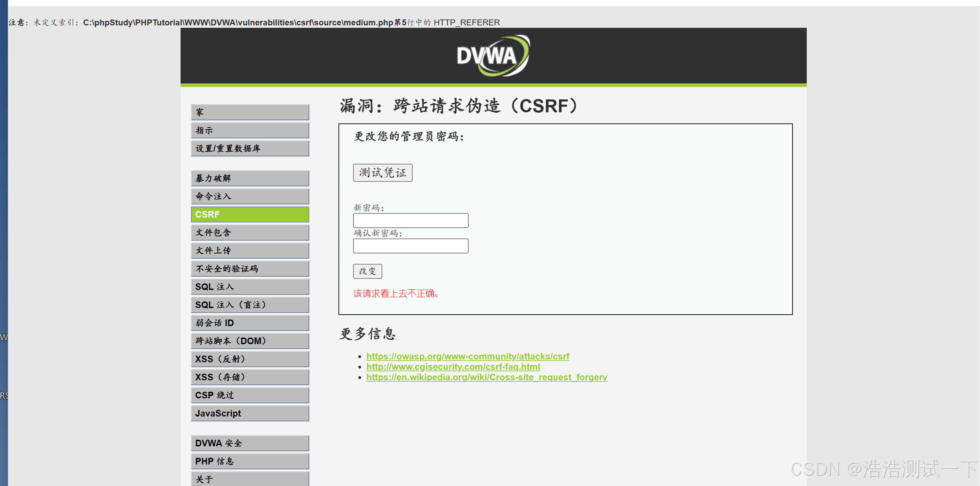Open the XSS（存储）stored page
The image size is (980, 486).
[249, 377]
